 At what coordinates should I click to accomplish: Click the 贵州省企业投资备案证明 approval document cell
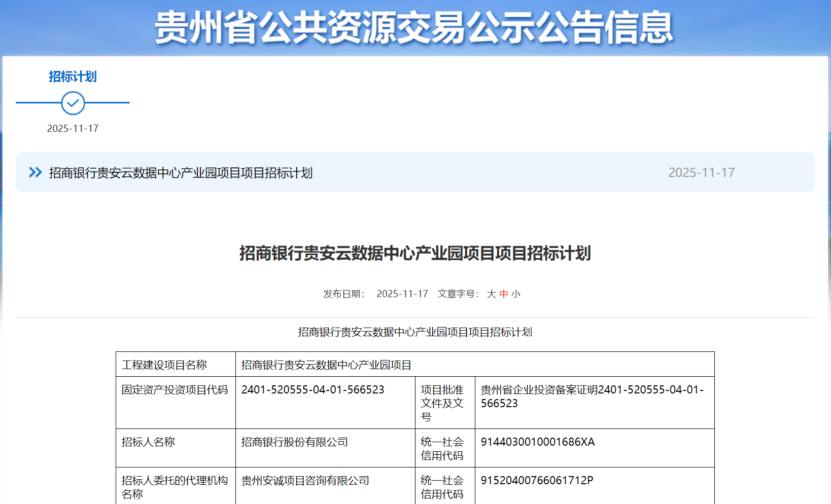pos(592,397)
